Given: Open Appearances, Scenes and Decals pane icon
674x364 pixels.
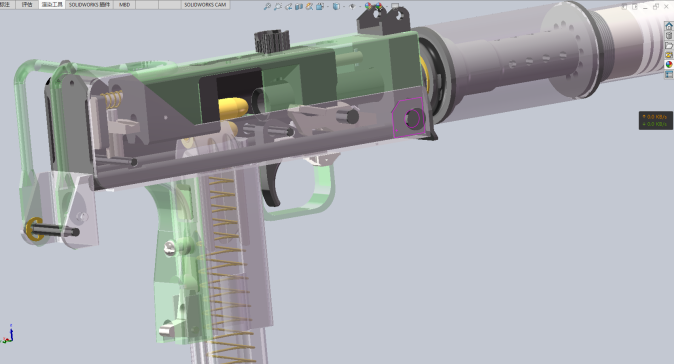Looking at the screenshot, I should [x=669, y=64].
